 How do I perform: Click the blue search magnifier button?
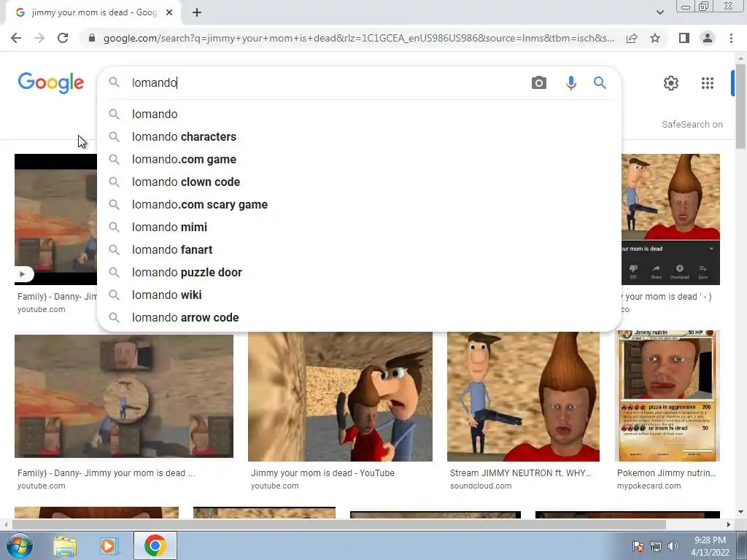600,83
